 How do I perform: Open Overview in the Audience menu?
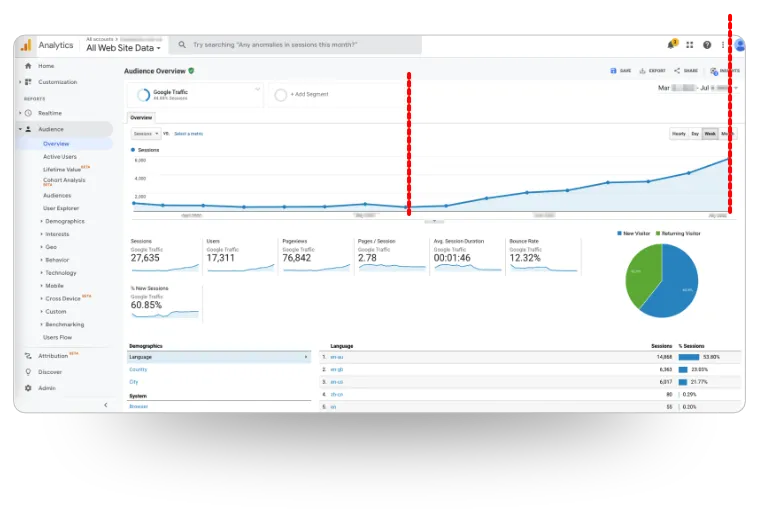point(56,144)
